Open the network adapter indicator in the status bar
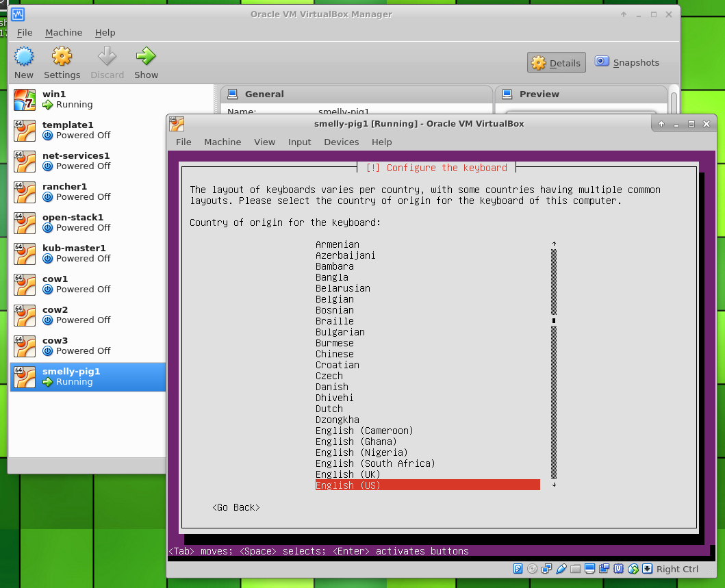 tap(546, 569)
